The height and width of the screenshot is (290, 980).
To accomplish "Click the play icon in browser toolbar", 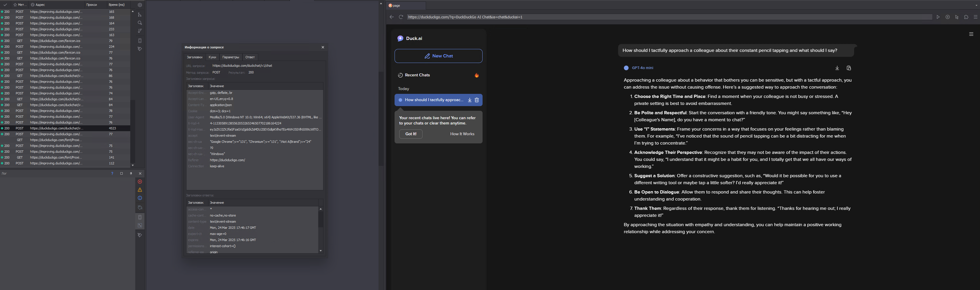I will [x=938, y=17].
